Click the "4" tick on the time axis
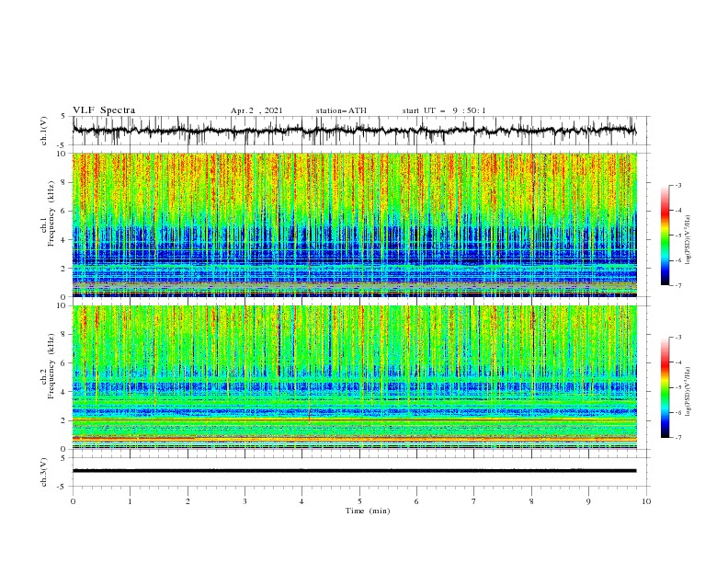Viewport: 728px width, 563px height. pos(301,501)
